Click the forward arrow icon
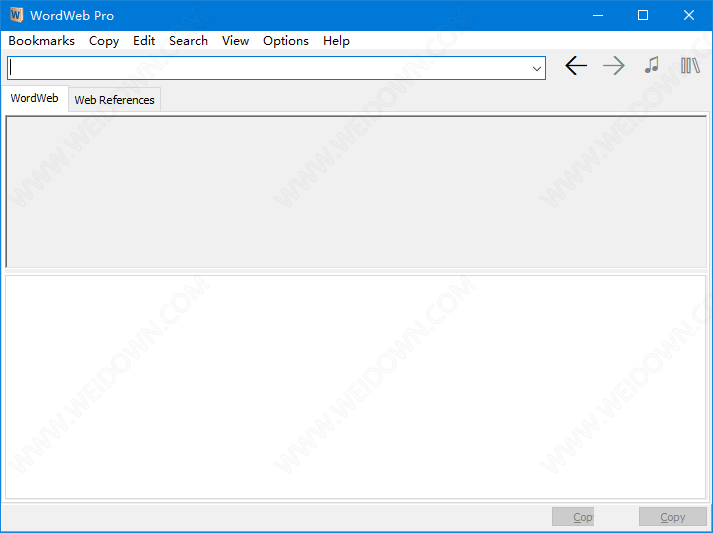The width and height of the screenshot is (713, 533). pos(613,66)
